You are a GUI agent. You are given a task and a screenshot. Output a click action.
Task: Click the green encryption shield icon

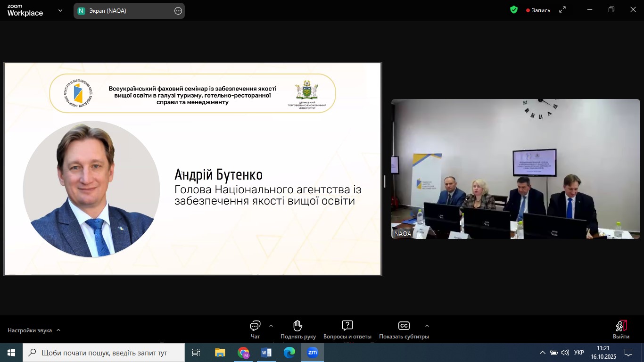coord(514,10)
